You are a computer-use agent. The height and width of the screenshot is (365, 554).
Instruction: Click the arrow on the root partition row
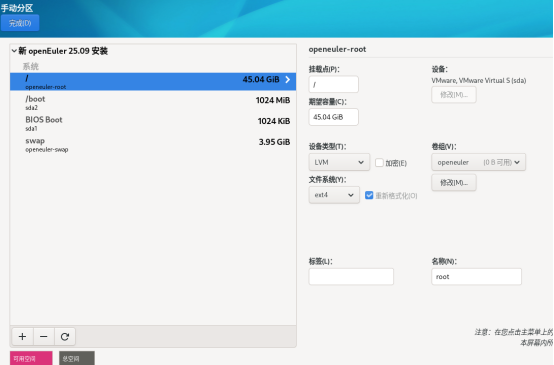click(x=288, y=80)
